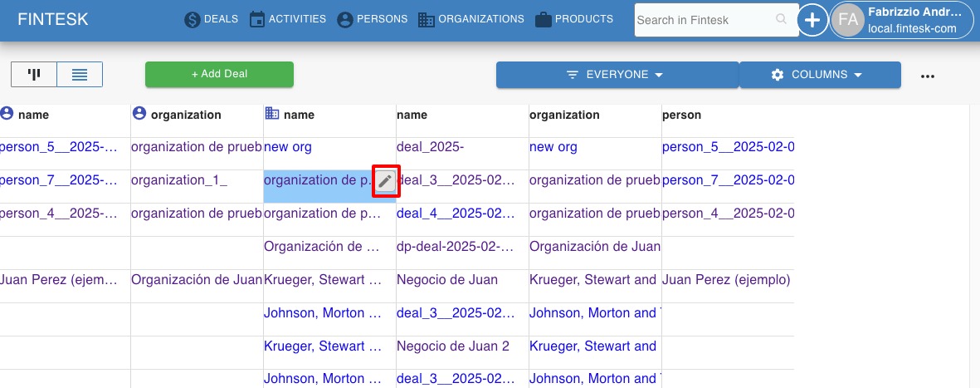The height and width of the screenshot is (388, 980).
Task: Switch to list view
Action: 80,75
